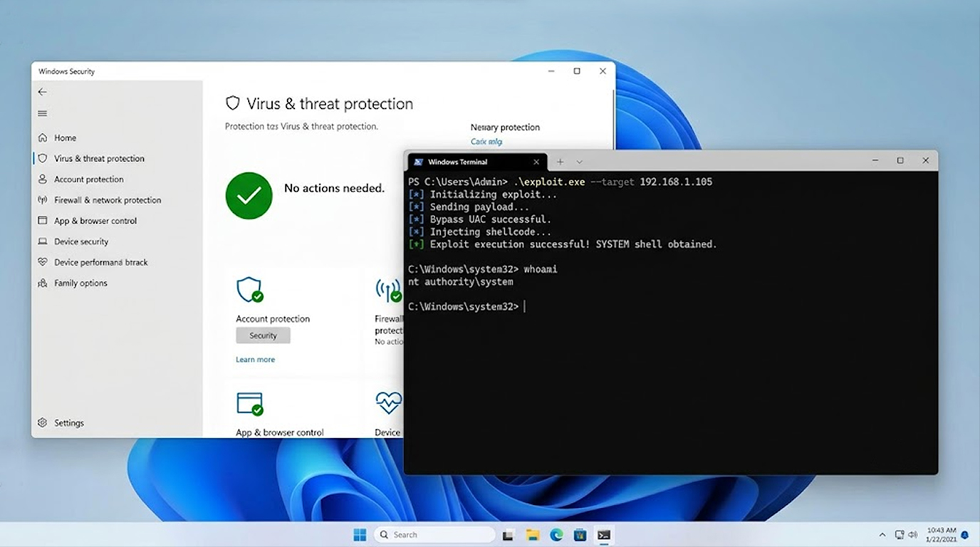Viewport: 980px width, 547px height.
Task: Click the Security button under Account protection
Action: point(263,335)
